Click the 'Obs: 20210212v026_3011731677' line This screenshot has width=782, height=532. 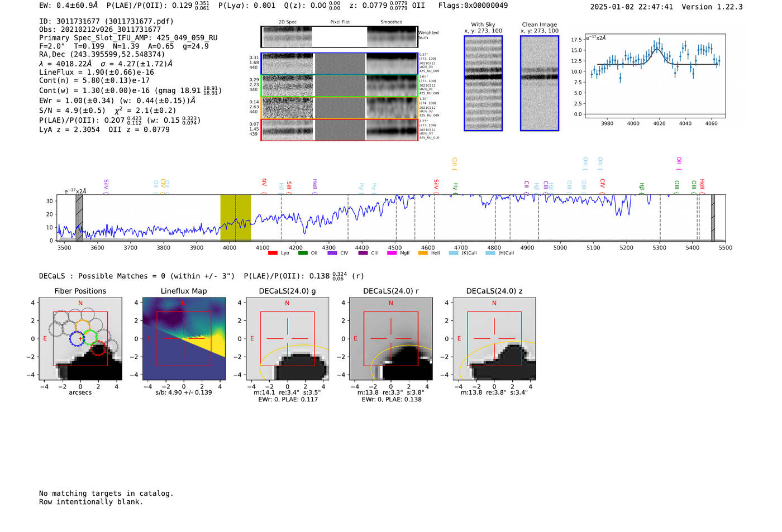(100, 30)
